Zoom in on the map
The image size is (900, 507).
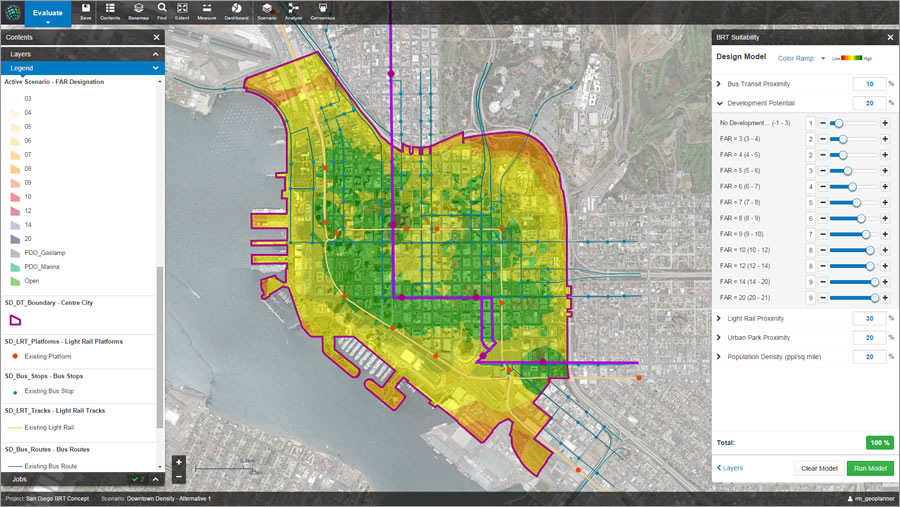[x=179, y=462]
